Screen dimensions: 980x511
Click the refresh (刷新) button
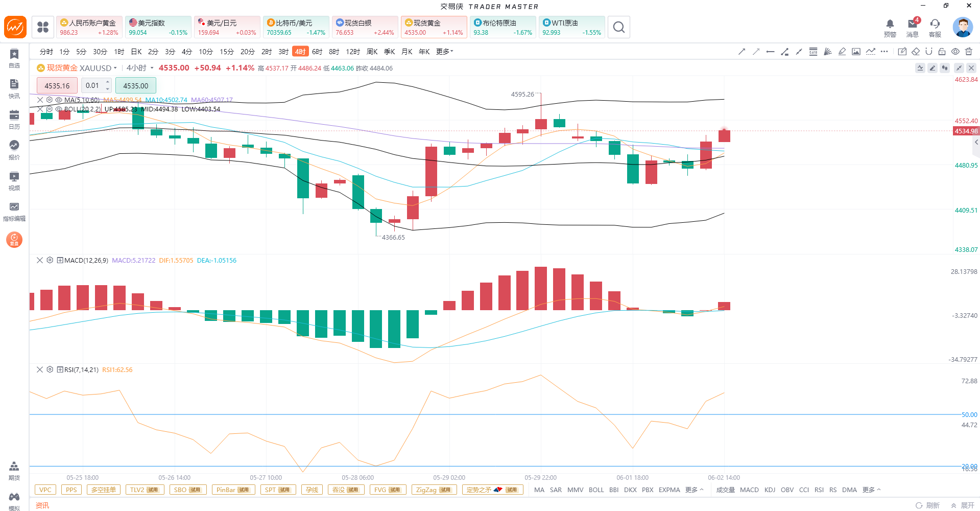pos(928,505)
